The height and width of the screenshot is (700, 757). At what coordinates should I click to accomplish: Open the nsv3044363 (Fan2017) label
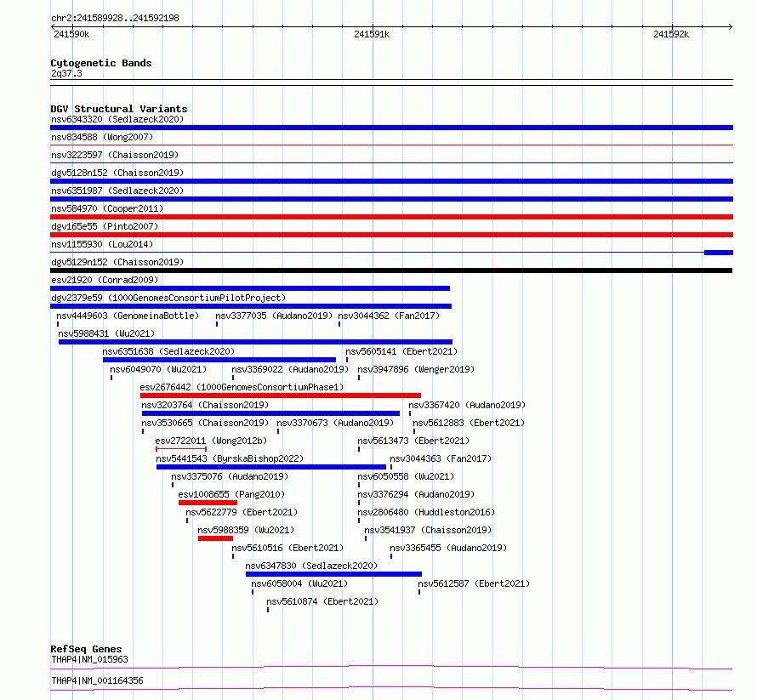point(441,458)
